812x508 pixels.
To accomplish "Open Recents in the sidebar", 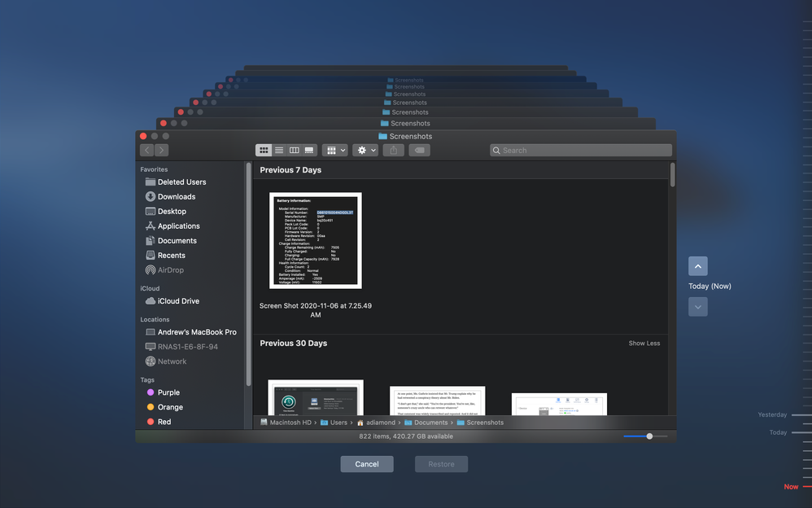I will (x=166, y=255).
